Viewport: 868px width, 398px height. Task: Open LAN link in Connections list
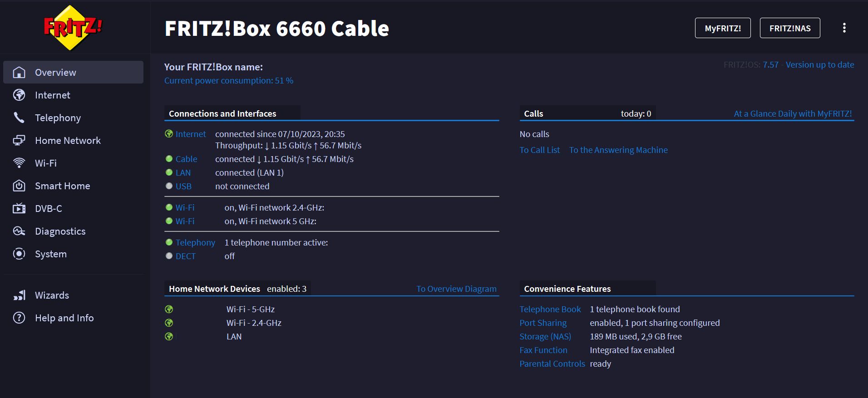tap(183, 172)
